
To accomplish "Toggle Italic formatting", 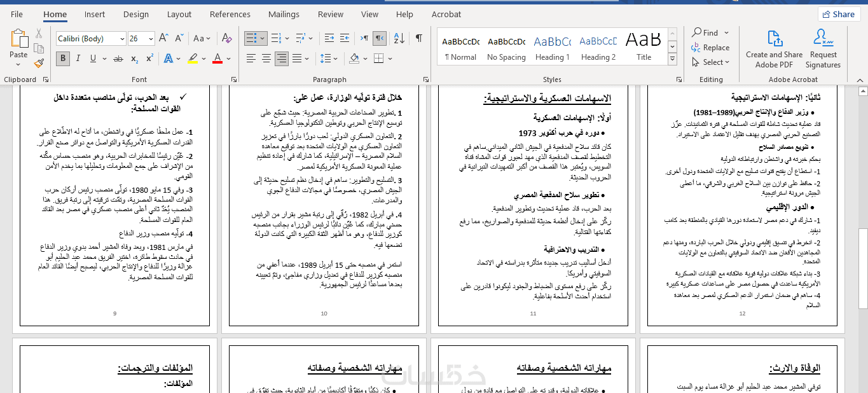I will pos(78,59).
